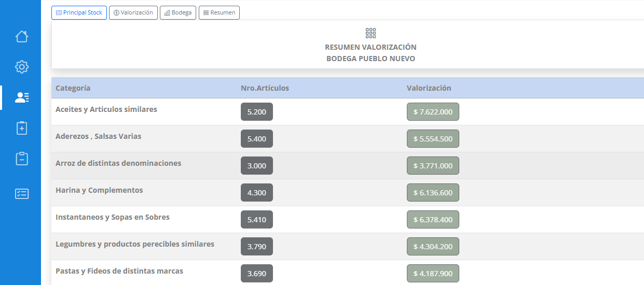644x285 pixels.
Task: Switch to the Valorización tab
Action: (133, 12)
